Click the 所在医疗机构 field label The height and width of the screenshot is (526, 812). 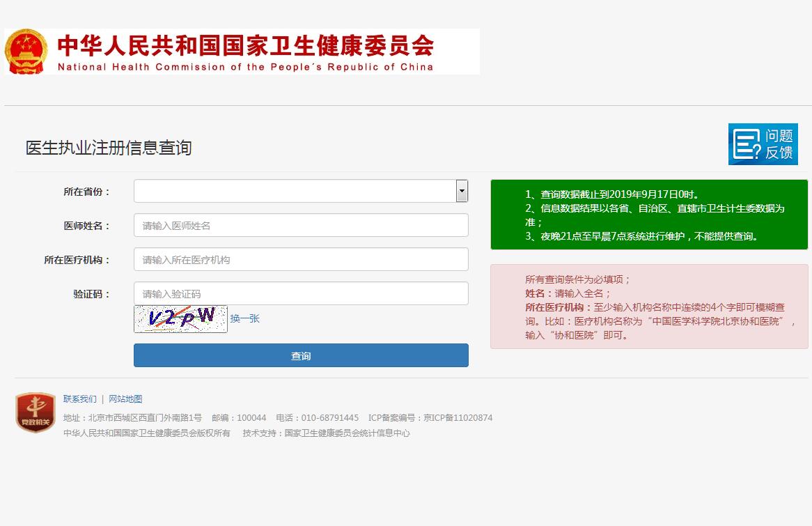pos(77,260)
